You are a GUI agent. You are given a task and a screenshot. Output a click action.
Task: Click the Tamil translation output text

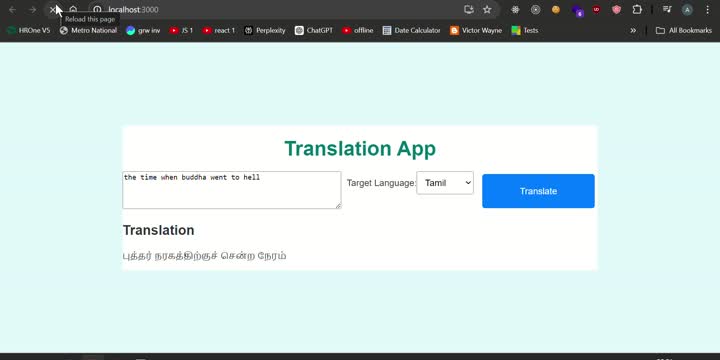(204, 256)
